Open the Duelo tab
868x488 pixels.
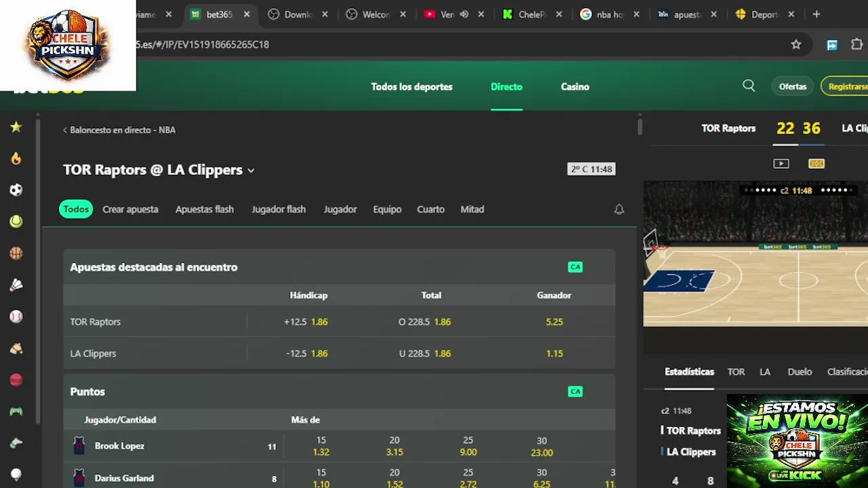click(x=800, y=372)
